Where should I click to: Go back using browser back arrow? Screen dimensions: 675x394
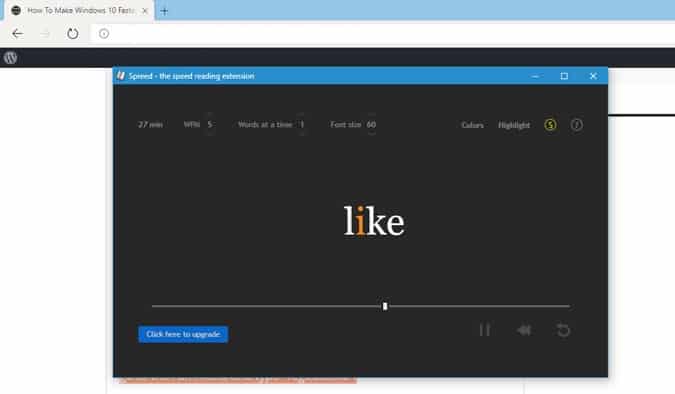pyautogui.click(x=17, y=34)
